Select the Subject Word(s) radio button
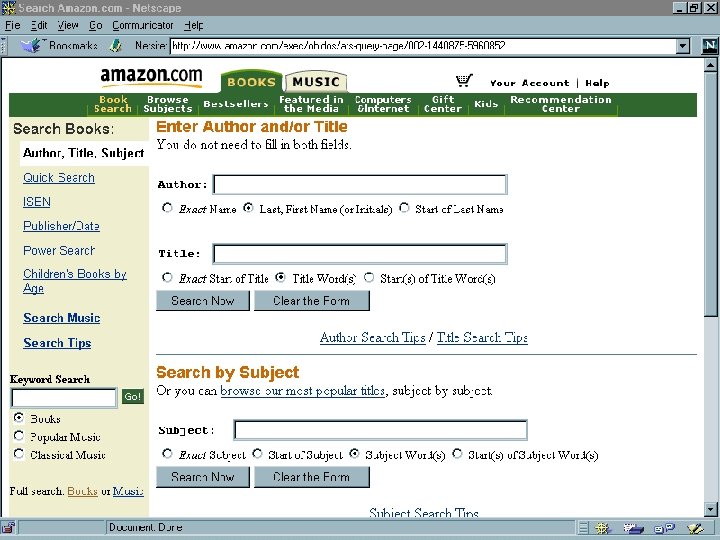720x540 pixels. tap(354, 454)
